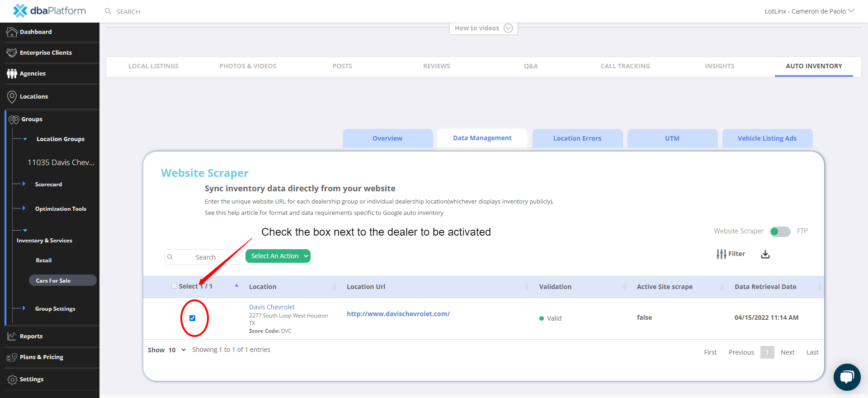The height and width of the screenshot is (398, 868).
Task: Click the Settings gear icon
Action: [12, 379]
